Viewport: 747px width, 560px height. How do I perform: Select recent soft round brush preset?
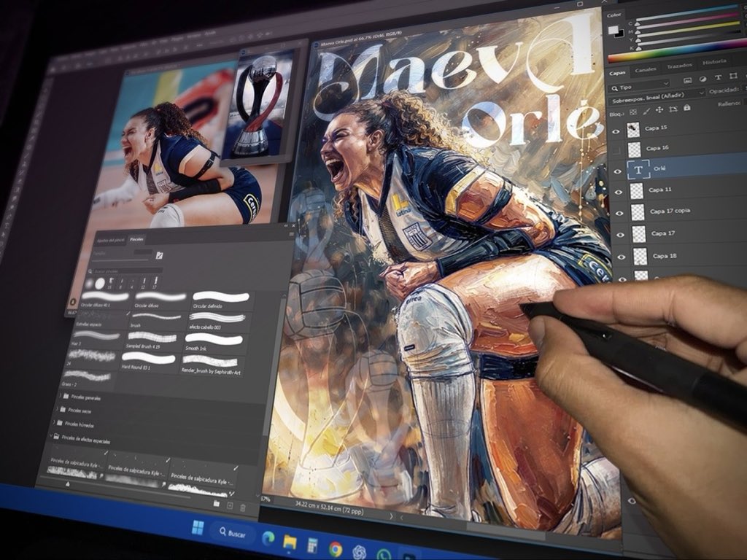89,284
